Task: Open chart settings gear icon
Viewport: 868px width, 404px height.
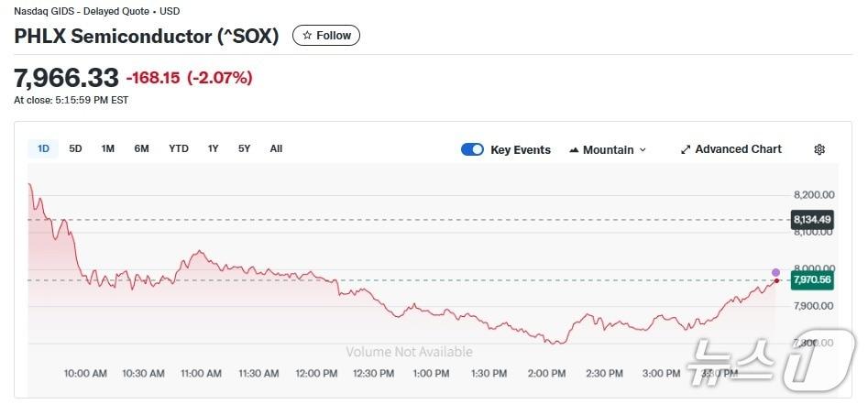Action: click(819, 149)
